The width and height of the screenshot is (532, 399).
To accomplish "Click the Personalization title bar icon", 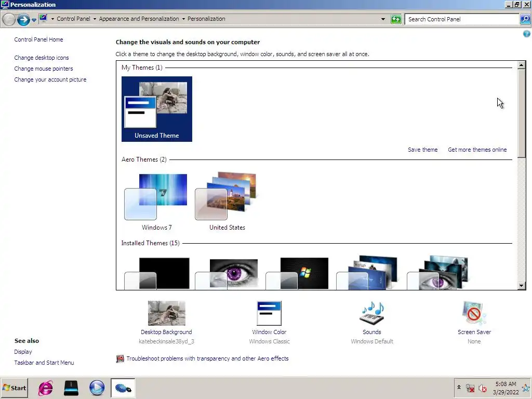I will 5,4.
